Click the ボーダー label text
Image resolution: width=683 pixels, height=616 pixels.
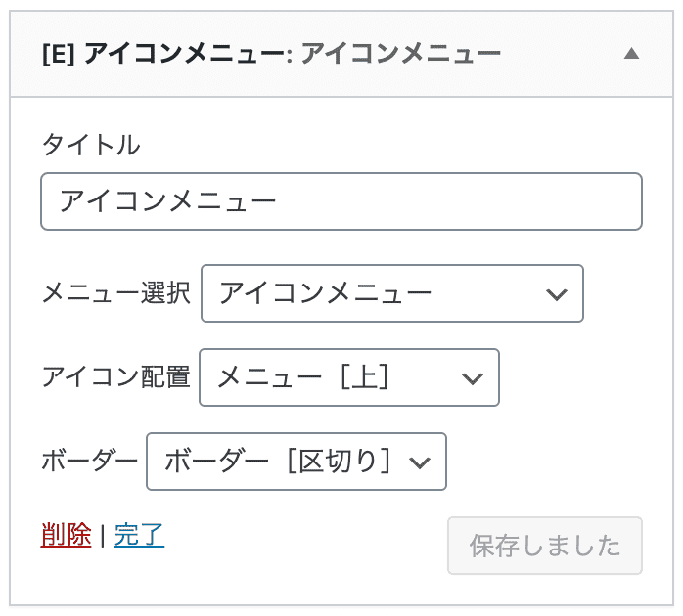tap(90, 461)
